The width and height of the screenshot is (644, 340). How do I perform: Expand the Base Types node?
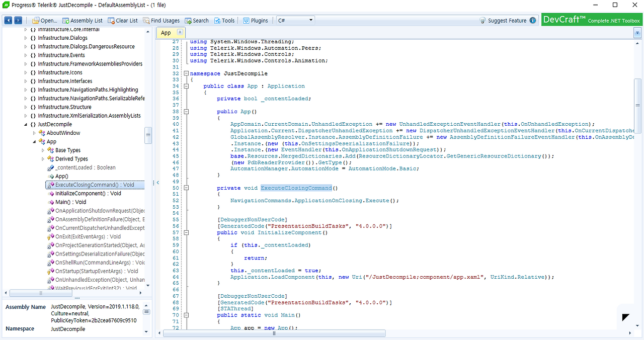[x=43, y=150]
